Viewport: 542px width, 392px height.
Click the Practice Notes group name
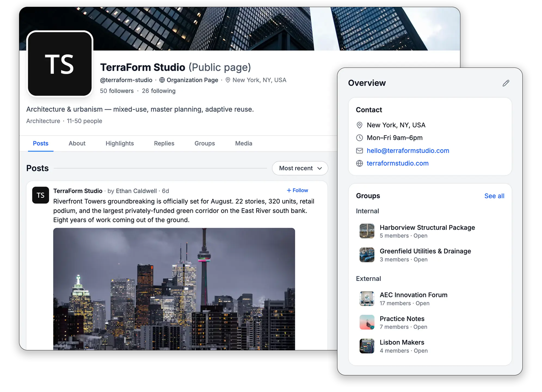coord(402,319)
